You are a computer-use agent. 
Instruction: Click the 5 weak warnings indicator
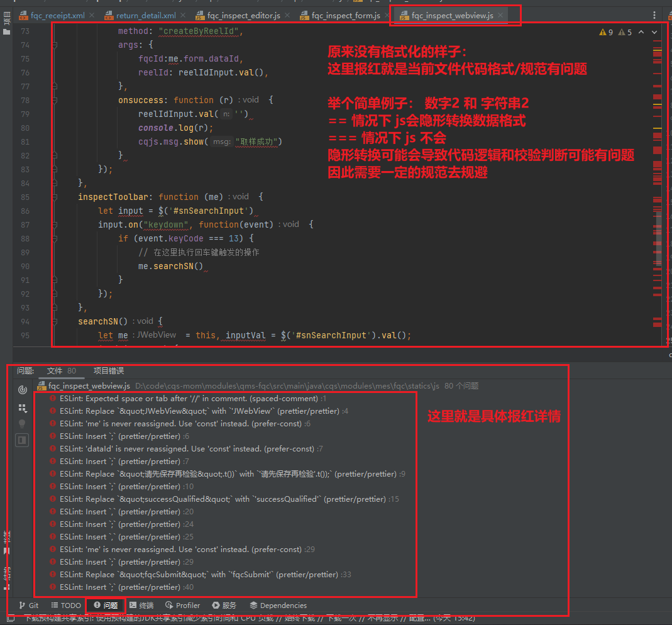625,32
